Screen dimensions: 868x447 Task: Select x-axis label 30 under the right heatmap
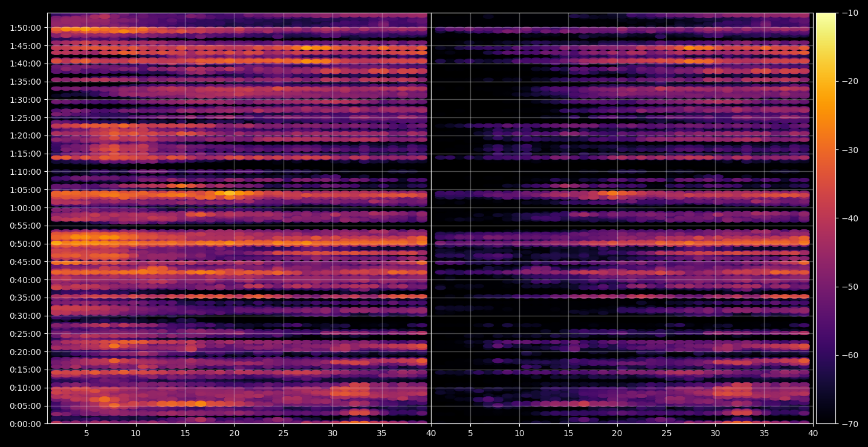(715, 433)
